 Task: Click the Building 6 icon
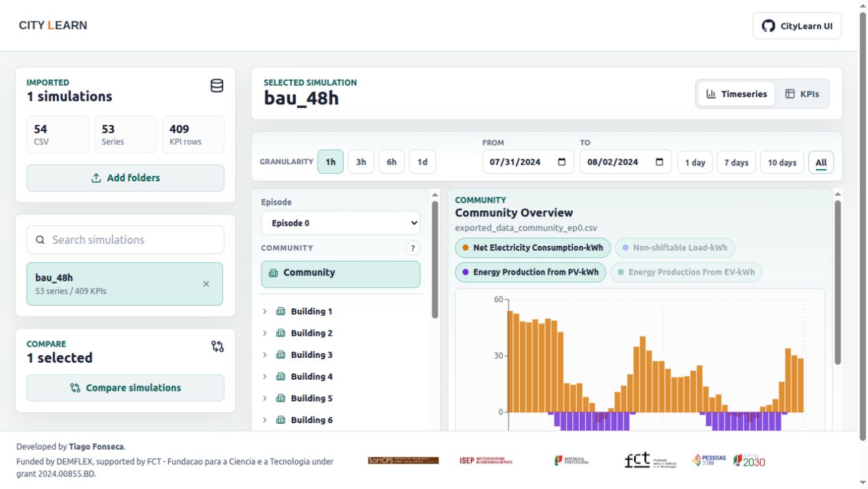click(x=281, y=420)
